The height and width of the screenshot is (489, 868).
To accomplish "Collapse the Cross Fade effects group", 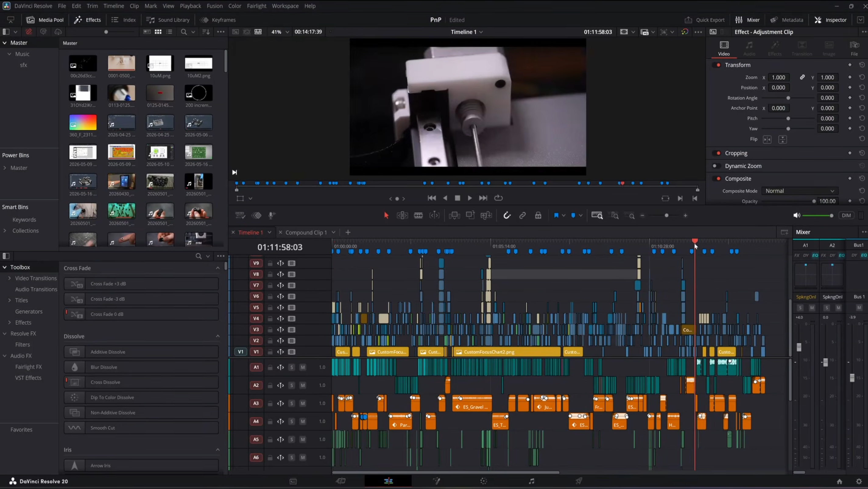I will click(x=218, y=268).
